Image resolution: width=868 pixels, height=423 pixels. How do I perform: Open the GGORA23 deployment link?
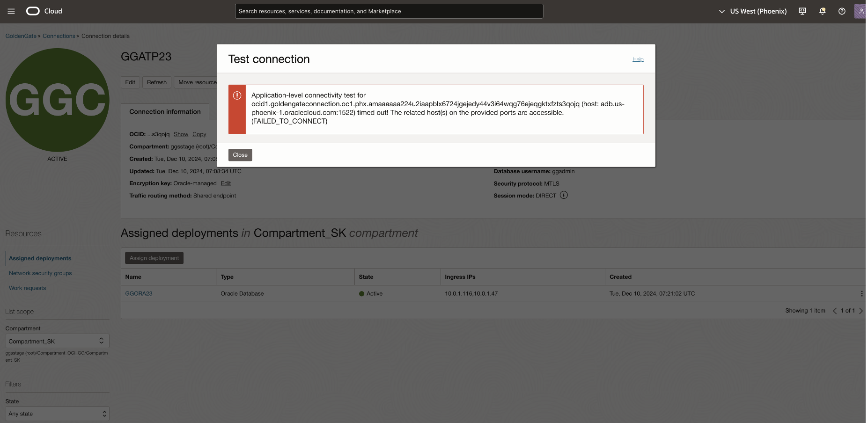[x=139, y=294]
